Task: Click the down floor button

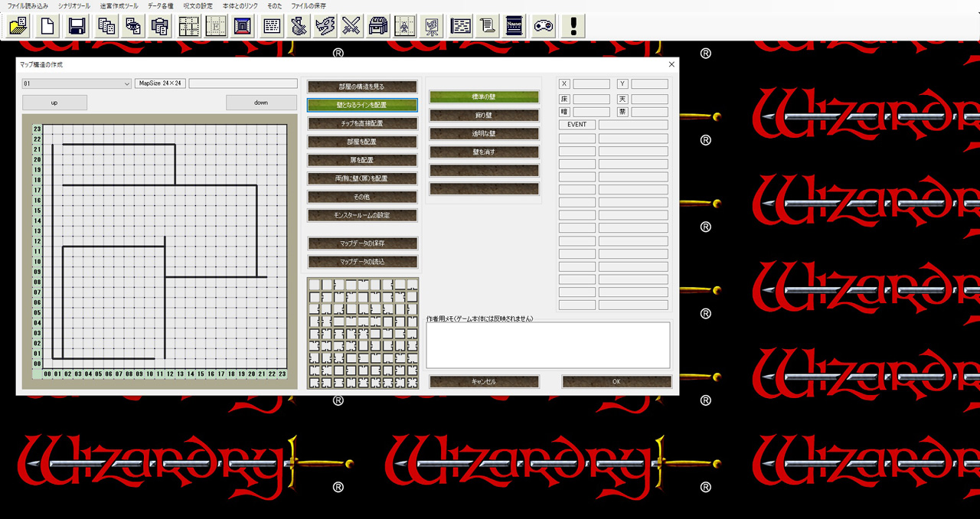Action: [261, 103]
